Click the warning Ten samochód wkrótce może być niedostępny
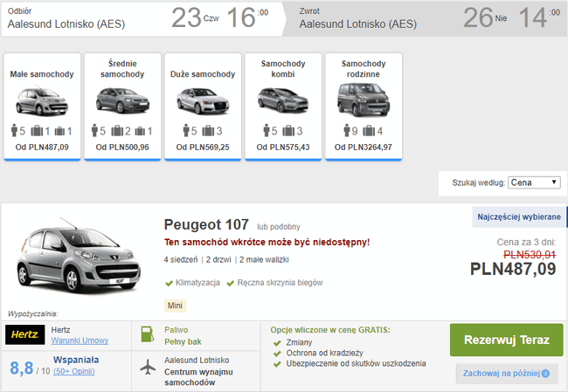 (x=267, y=242)
